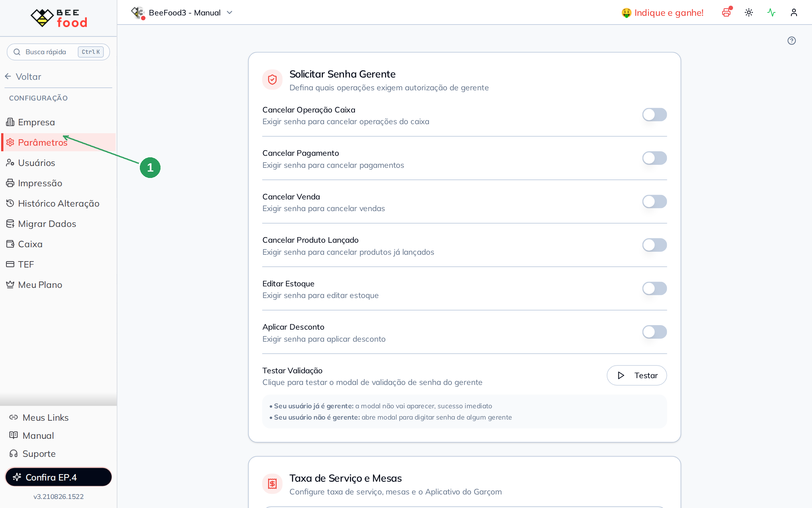
Task: Click the Busca rápida search field
Action: coord(58,52)
